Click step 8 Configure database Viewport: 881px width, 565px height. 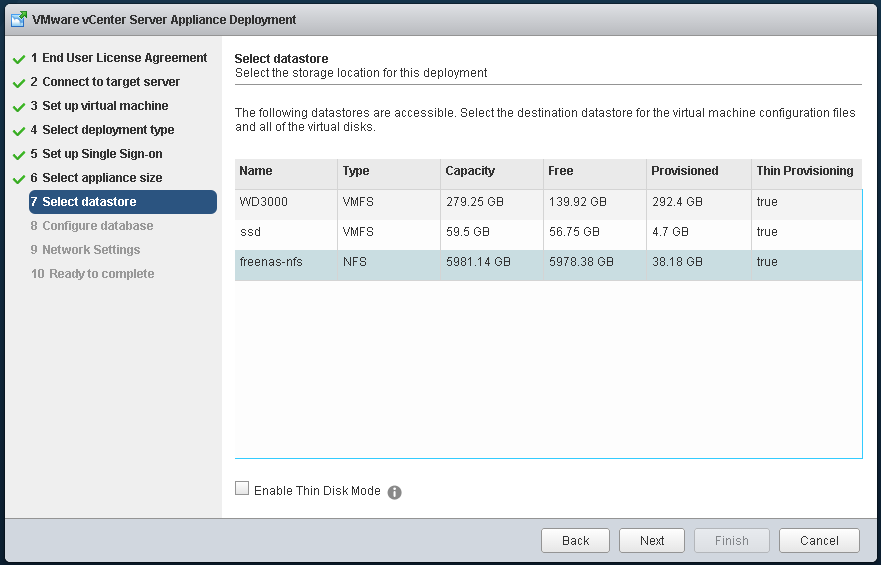pos(92,226)
